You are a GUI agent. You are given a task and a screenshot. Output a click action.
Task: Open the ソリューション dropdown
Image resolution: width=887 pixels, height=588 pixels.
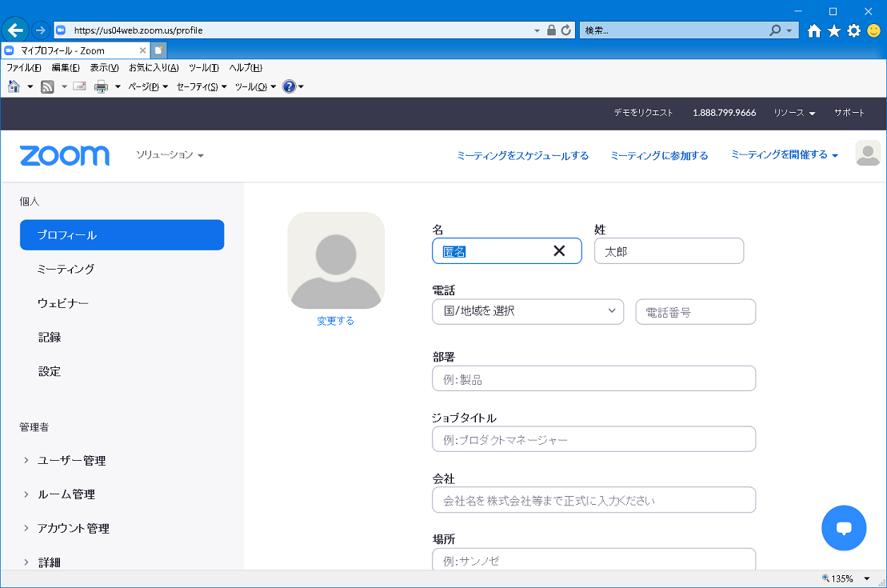170,154
